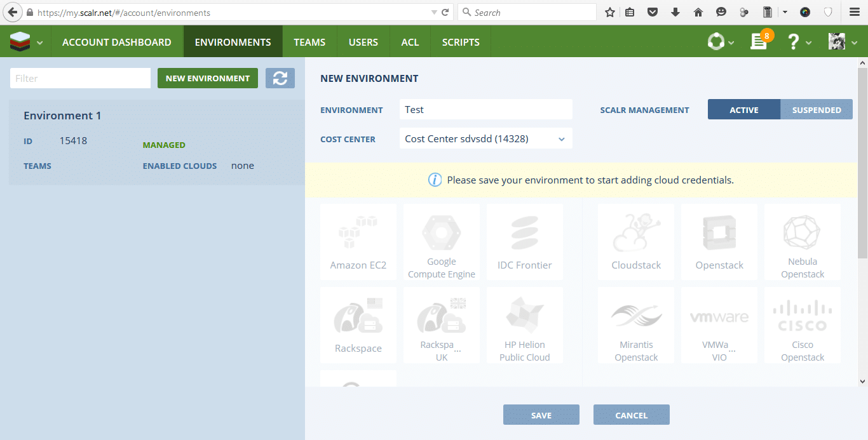Open the Account Dashboard tab

click(116, 42)
